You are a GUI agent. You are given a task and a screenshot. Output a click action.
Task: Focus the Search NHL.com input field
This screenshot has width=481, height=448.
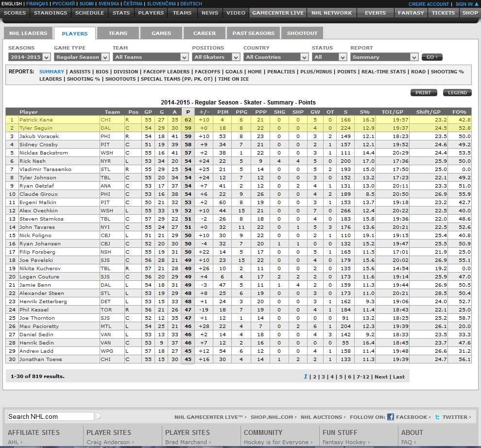51,416
